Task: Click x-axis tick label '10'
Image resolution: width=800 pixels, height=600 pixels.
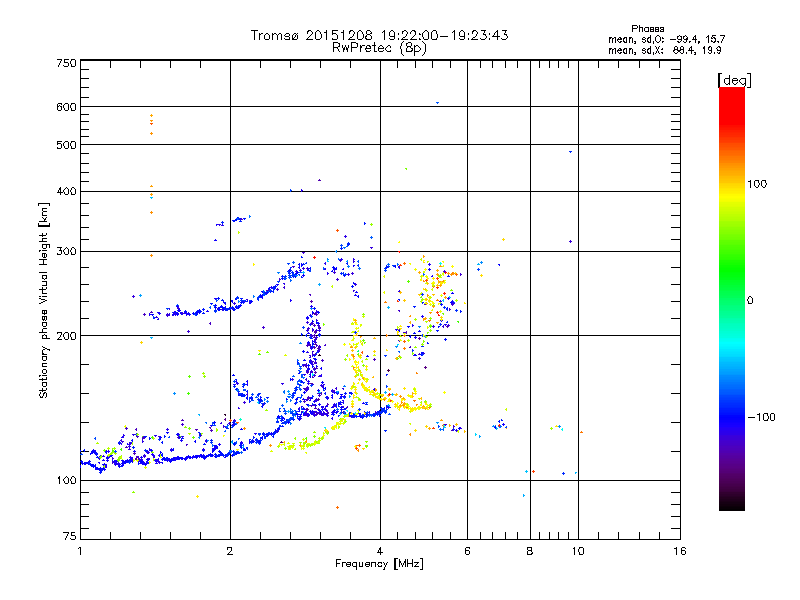Action: [x=578, y=551]
